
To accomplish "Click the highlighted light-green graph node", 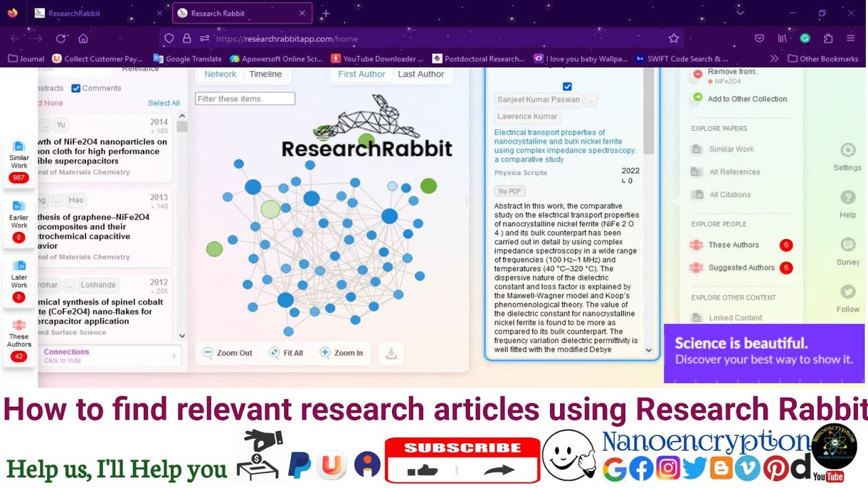I will pyautogui.click(x=271, y=209).
